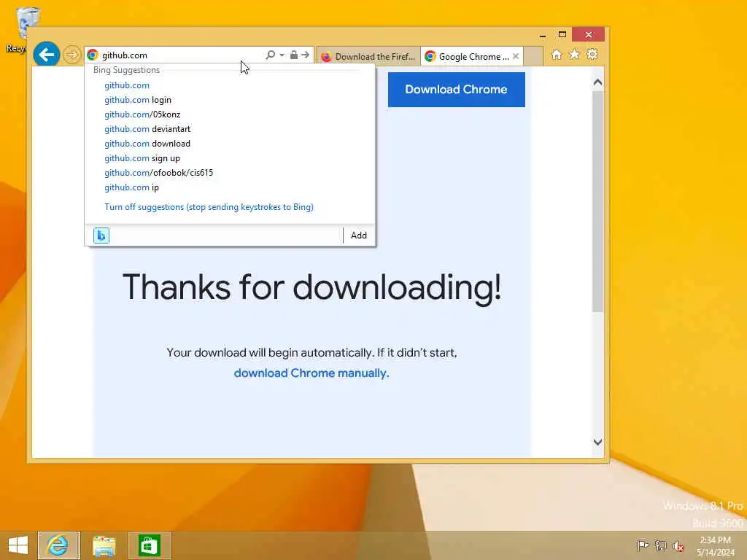This screenshot has width=747, height=560.
Task: Open a new blank tab
Action: (x=533, y=57)
